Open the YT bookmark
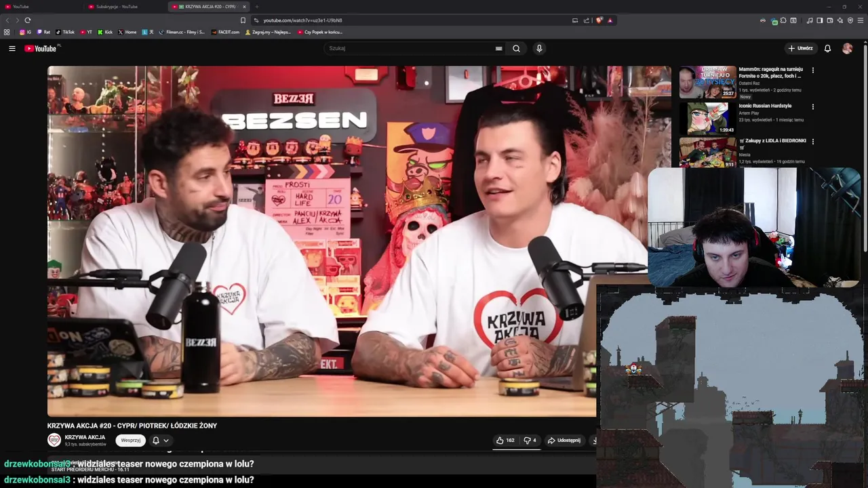 click(86, 32)
